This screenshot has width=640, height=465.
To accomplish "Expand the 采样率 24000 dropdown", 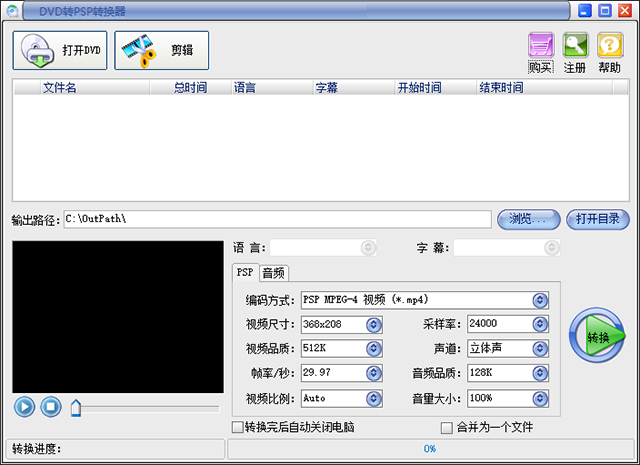I will (x=540, y=324).
